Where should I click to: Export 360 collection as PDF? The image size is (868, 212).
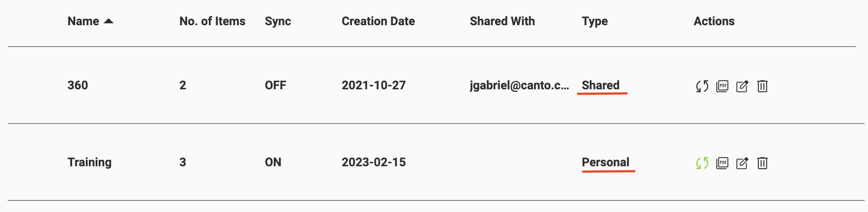(722, 86)
